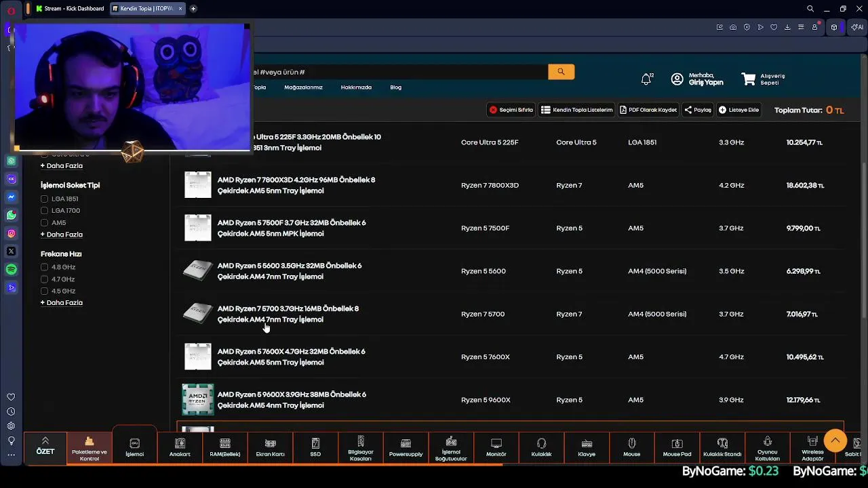
Task: Check the LGA 1851 socket filter
Action: pyautogui.click(x=44, y=199)
